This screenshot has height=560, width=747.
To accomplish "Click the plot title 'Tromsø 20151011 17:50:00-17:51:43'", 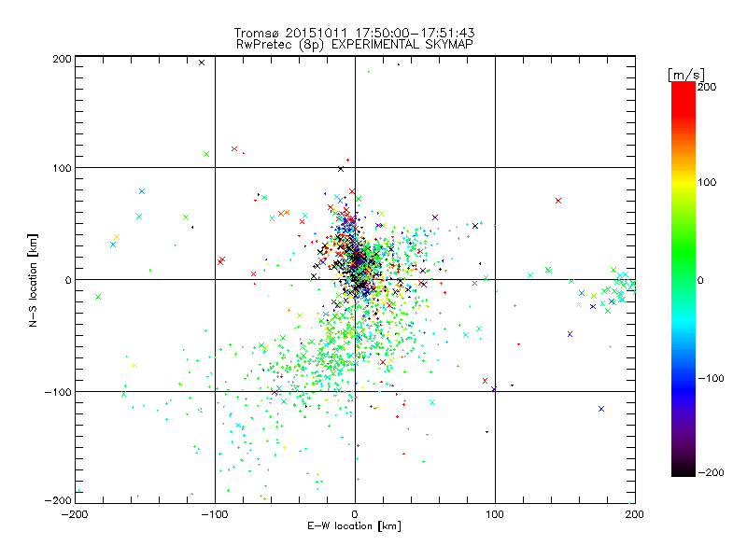I will click(354, 33).
